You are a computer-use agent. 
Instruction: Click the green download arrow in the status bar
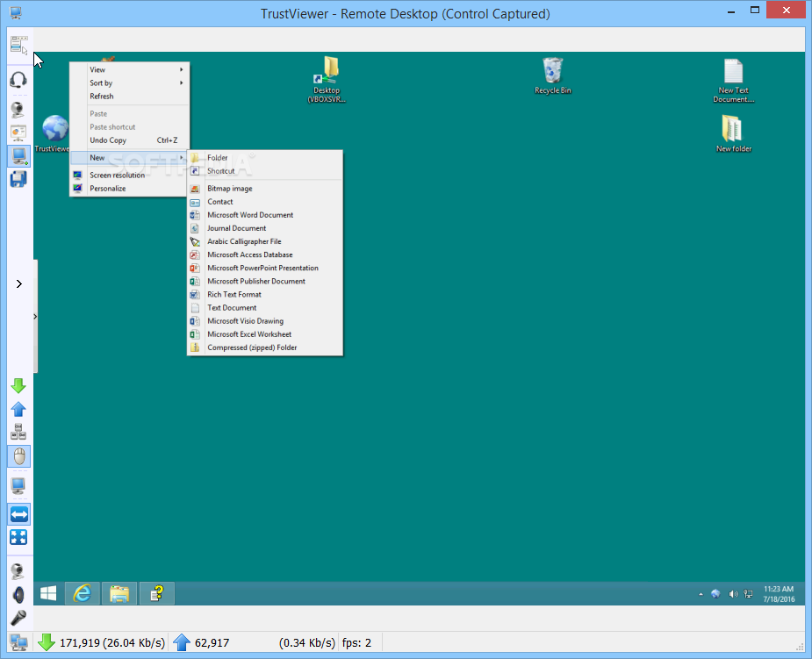click(x=47, y=642)
